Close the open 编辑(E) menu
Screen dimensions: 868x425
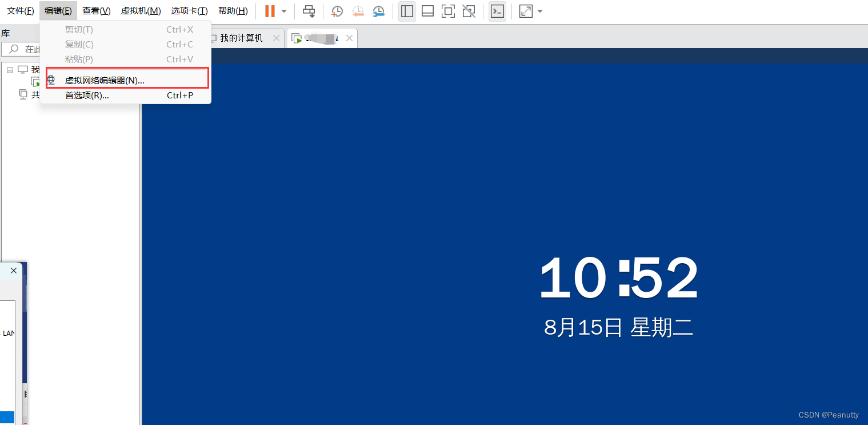(58, 11)
